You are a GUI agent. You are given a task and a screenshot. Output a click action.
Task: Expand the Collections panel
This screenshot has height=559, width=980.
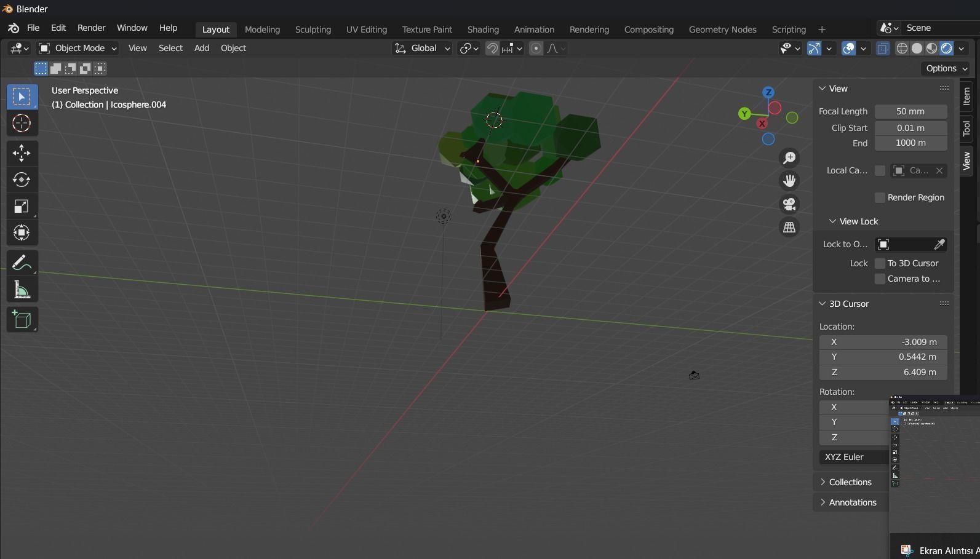pos(850,482)
